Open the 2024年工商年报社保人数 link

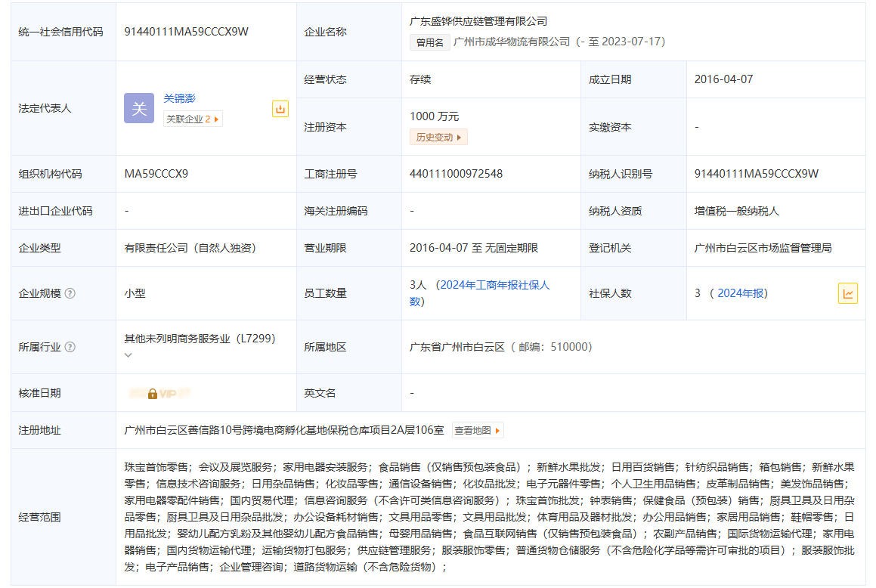(494, 285)
